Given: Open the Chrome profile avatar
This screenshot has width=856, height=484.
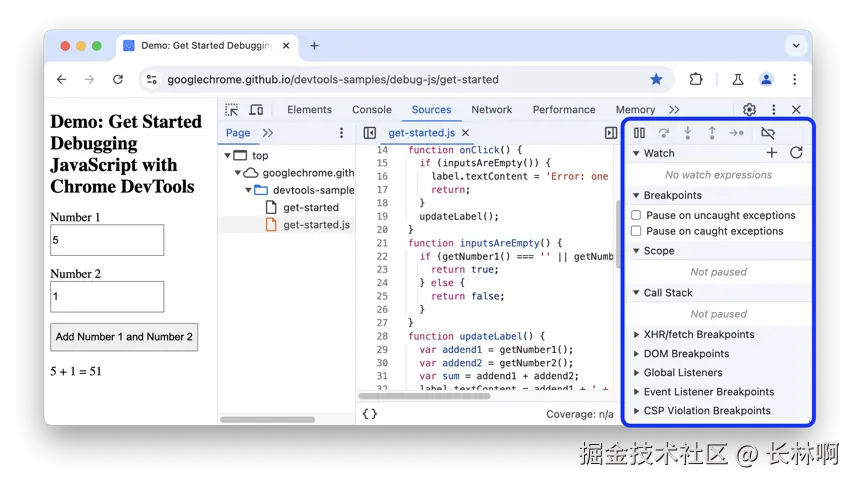Looking at the screenshot, I should [766, 79].
